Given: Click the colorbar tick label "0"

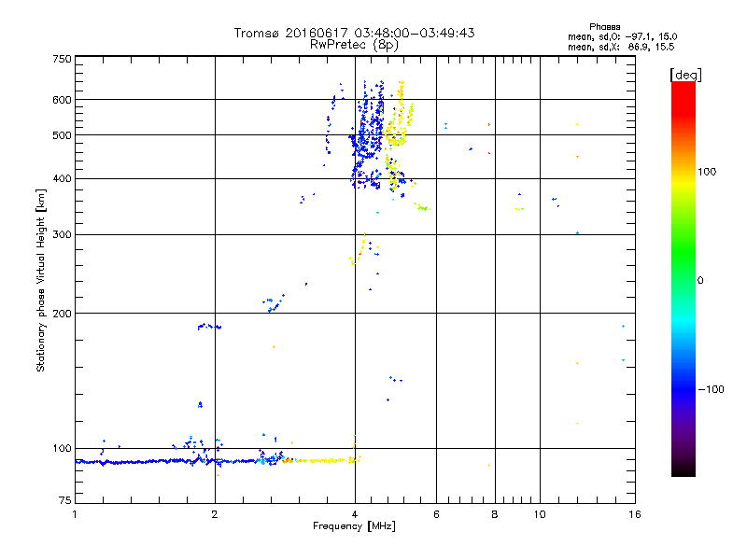Looking at the screenshot, I should [700, 281].
